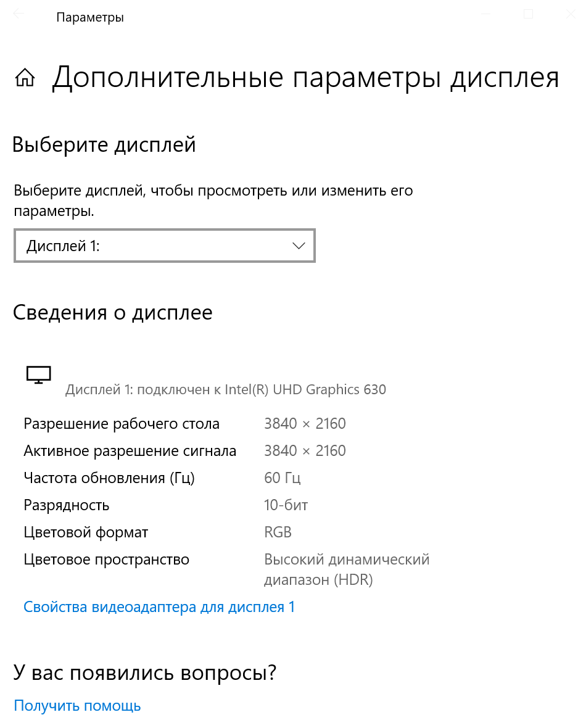Screen dimensions: 578x728
Task: Click the Сведения о дисплее heading
Action: [x=113, y=313]
